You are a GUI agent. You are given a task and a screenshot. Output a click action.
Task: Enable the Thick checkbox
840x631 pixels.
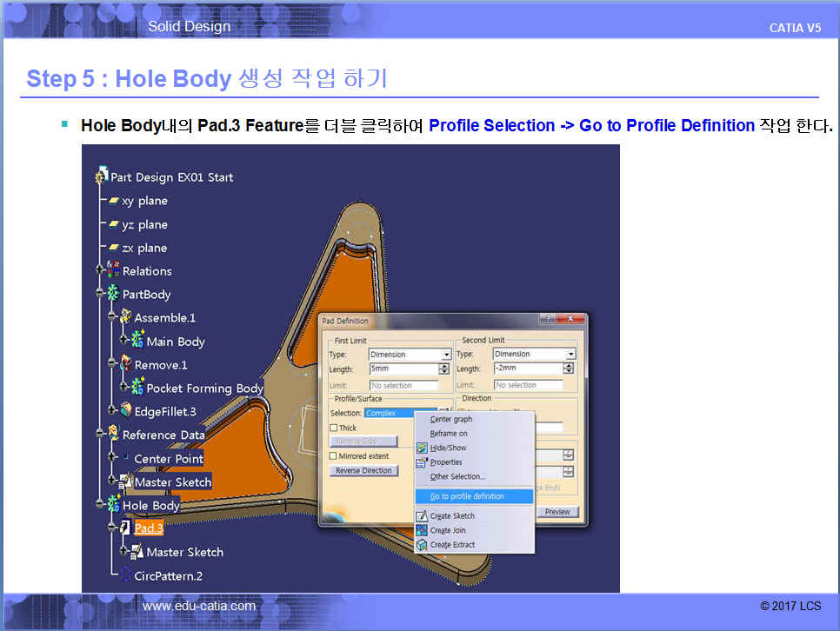click(333, 428)
